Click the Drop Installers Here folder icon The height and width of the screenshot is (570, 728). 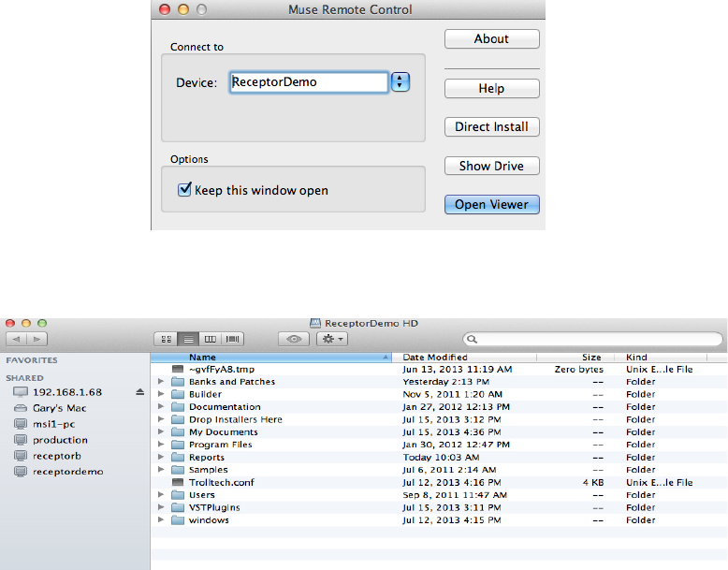178,419
